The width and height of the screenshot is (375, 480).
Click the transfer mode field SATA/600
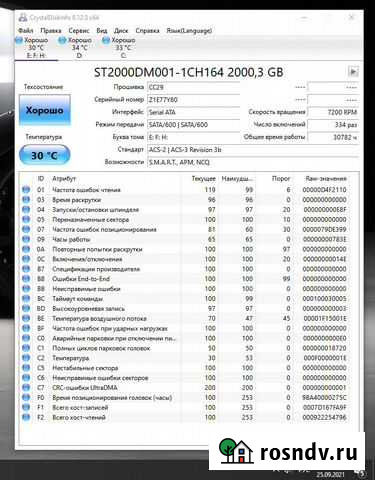click(193, 125)
